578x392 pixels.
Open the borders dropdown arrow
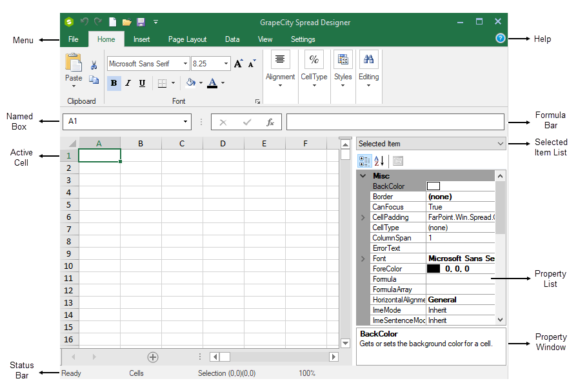coord(174,83)
